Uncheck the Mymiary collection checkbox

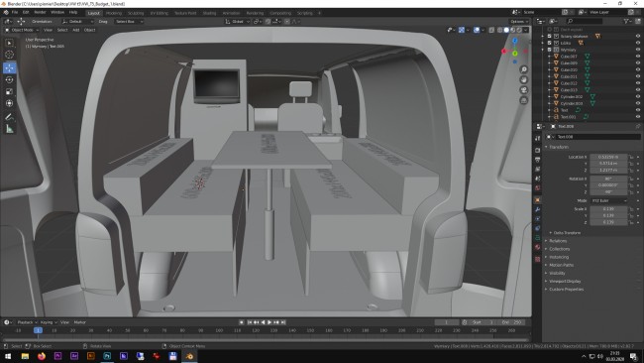click(550, 50)
